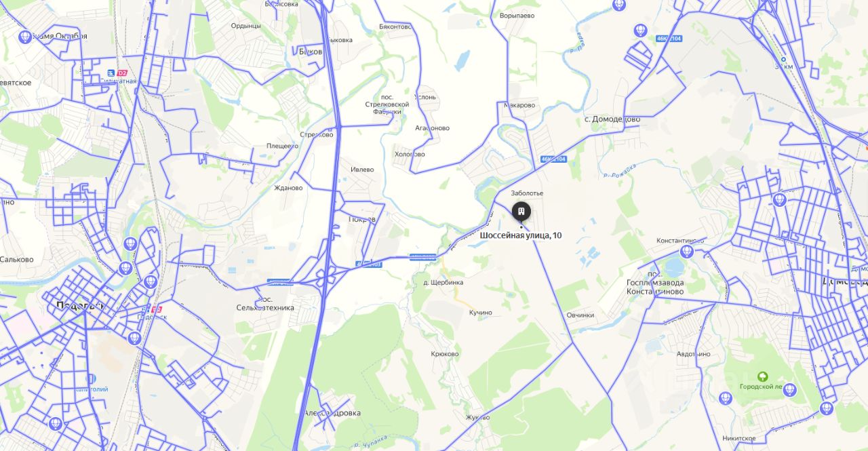868x451 pixels.
Task: Select the panorama balloon near Константиново
Action: (687, 252)
